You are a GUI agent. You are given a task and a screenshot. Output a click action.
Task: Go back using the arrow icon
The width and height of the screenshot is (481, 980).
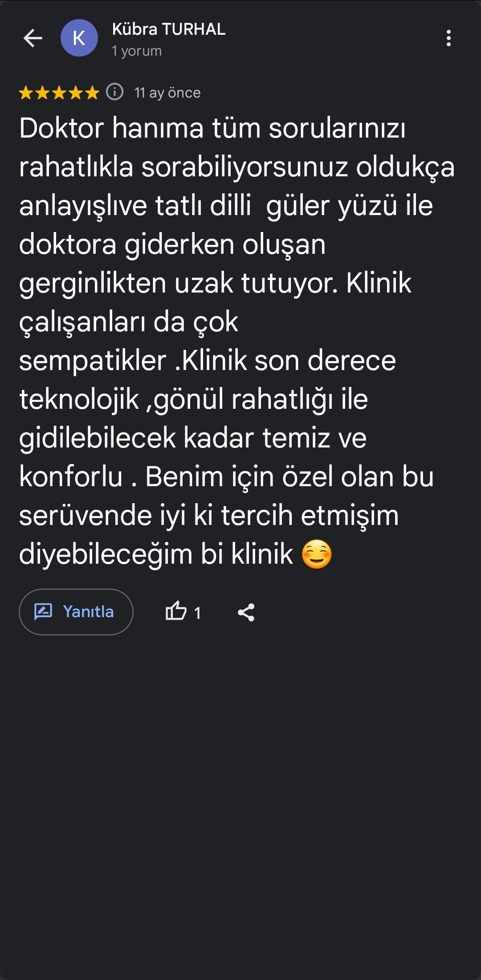coord(33,38)
